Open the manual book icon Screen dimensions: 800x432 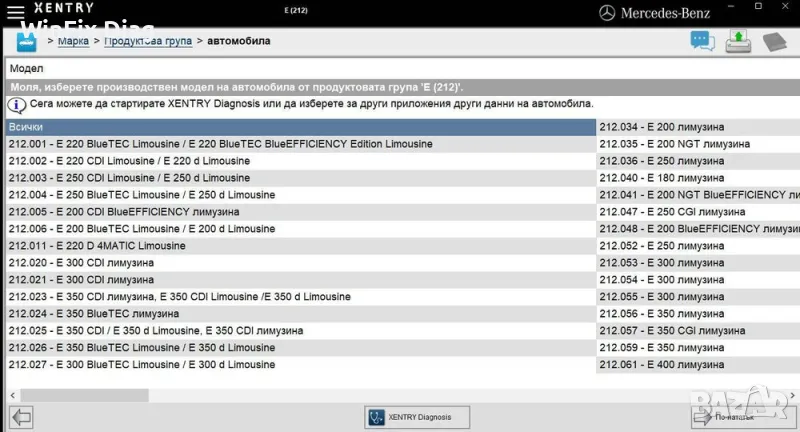(774, 42)
